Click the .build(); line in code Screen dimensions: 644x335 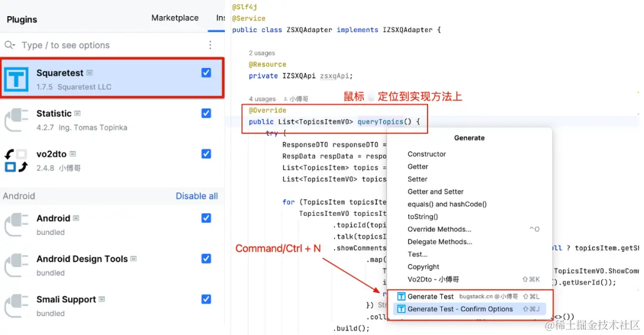(351, 328)
